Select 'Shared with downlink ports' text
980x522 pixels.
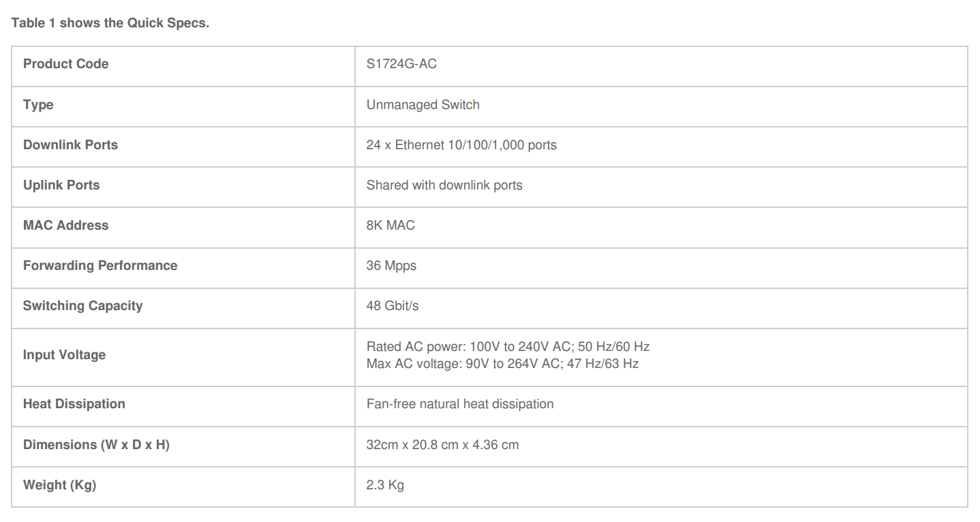tap(444, 185)
